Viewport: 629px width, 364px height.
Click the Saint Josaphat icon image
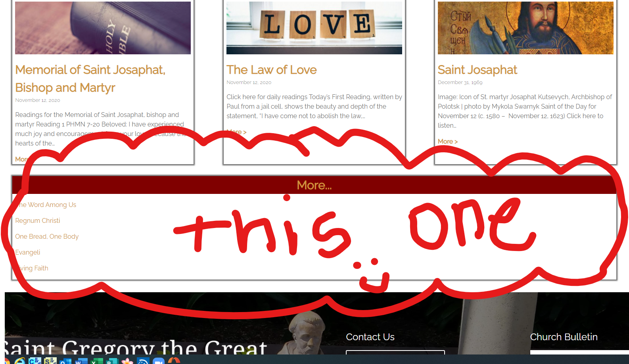525,28
